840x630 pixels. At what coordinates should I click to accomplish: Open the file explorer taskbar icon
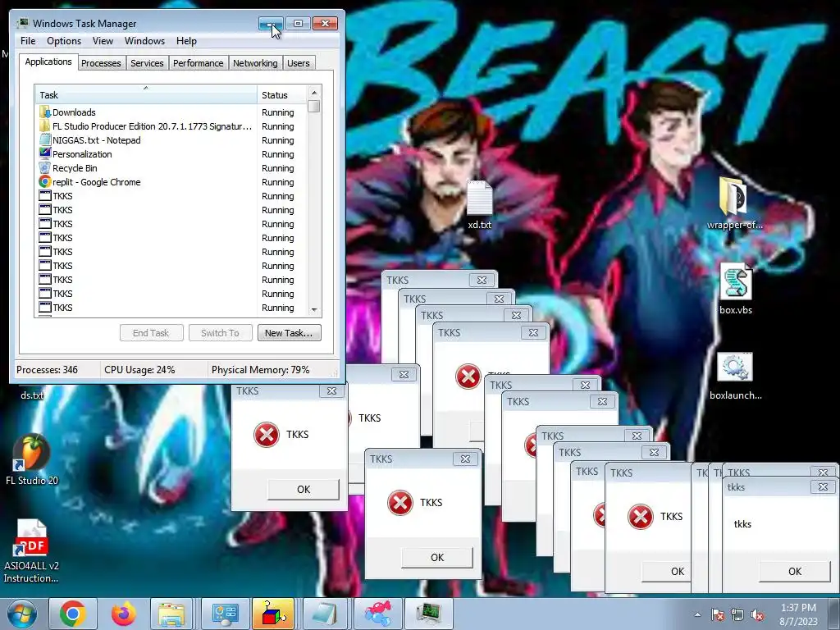171,614
